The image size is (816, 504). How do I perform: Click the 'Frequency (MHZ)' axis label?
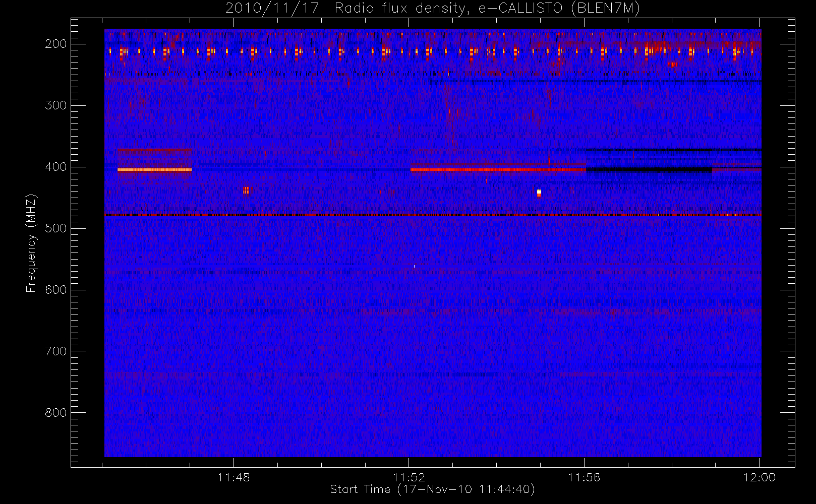click(x=31, y=243)
